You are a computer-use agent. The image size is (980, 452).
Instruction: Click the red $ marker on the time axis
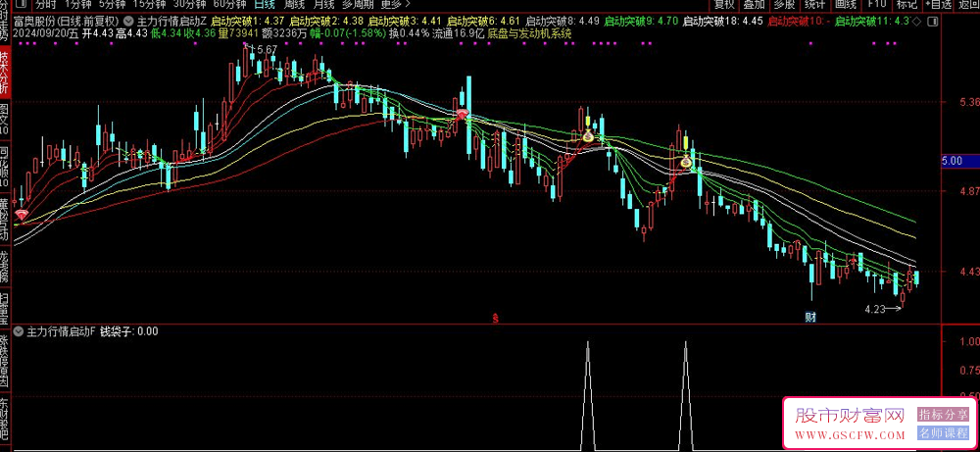pyautogui.click(x=496, y=318)
